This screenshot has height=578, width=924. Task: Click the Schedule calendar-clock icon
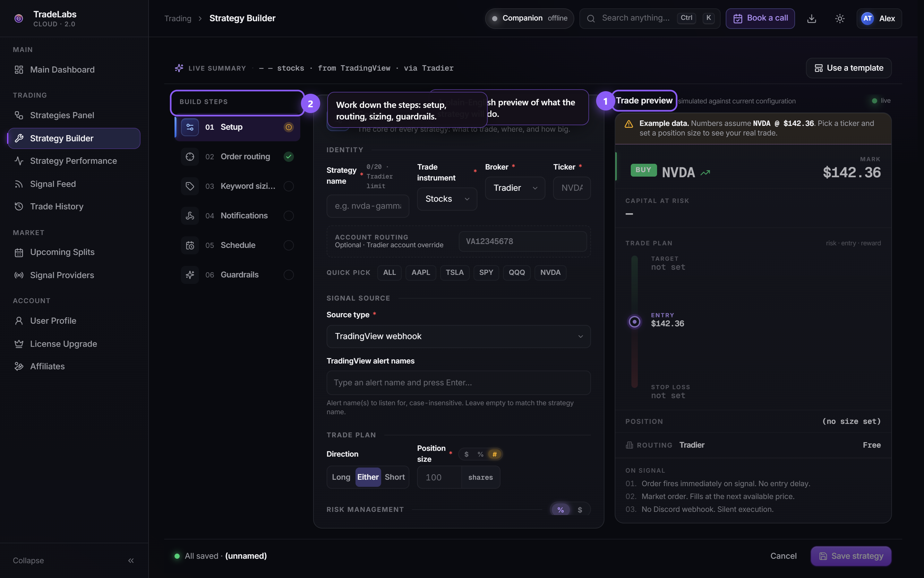pos(190,245)
